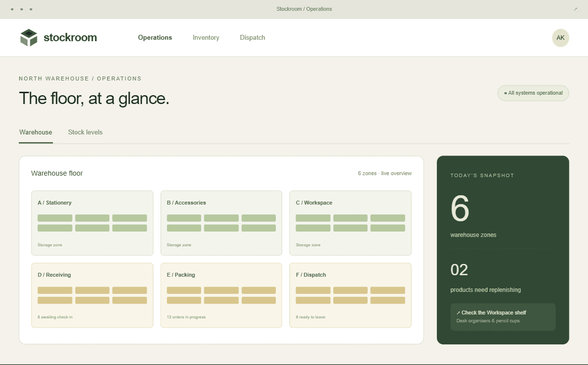
Task: Click the 'Stockroom / Operations' window title
Action: [304, 9]
